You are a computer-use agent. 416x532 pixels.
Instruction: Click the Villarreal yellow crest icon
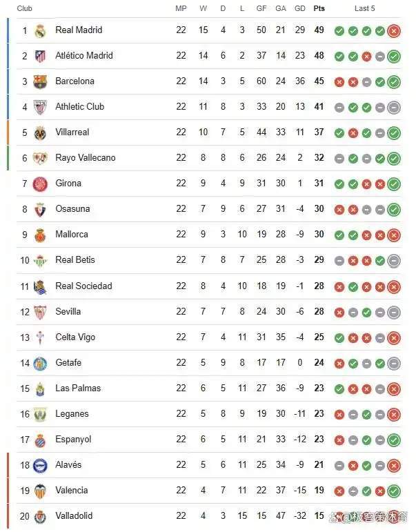coord(40,132)
